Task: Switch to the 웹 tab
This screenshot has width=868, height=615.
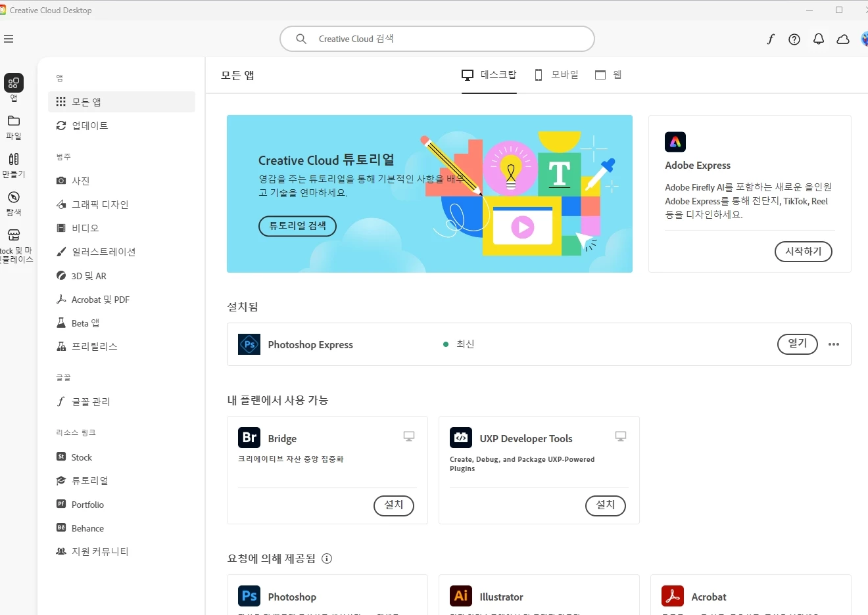Action: (x=608, y=75)
